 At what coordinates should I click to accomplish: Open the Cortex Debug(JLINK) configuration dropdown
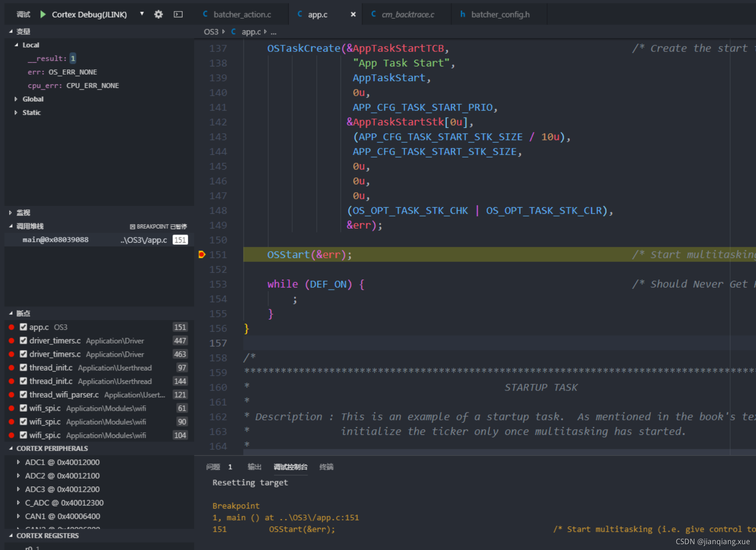click(142, 14)
